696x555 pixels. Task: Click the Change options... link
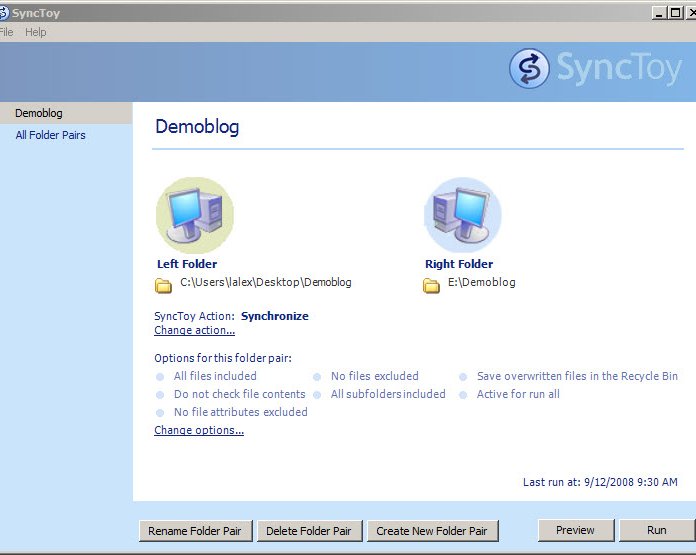199,430
